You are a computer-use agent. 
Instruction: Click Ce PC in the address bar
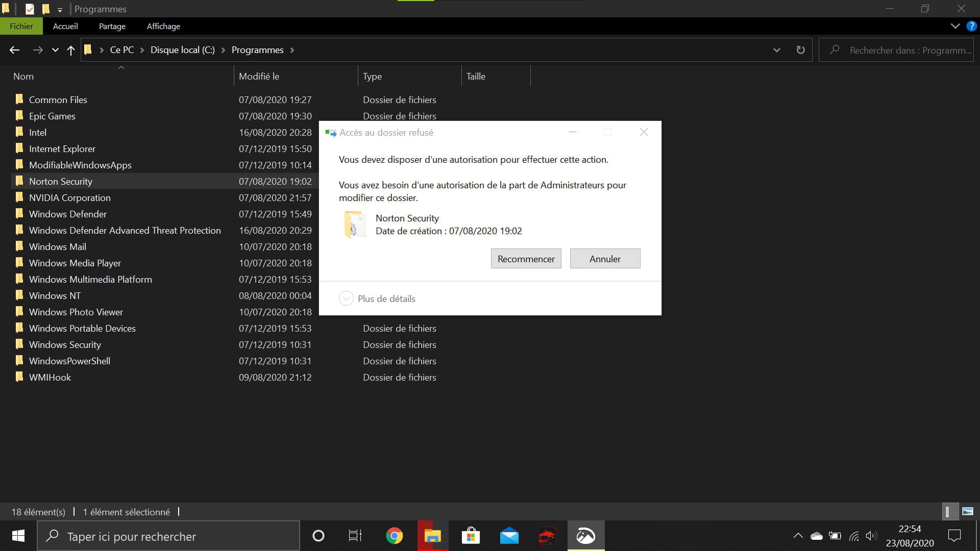coord(122,50)
